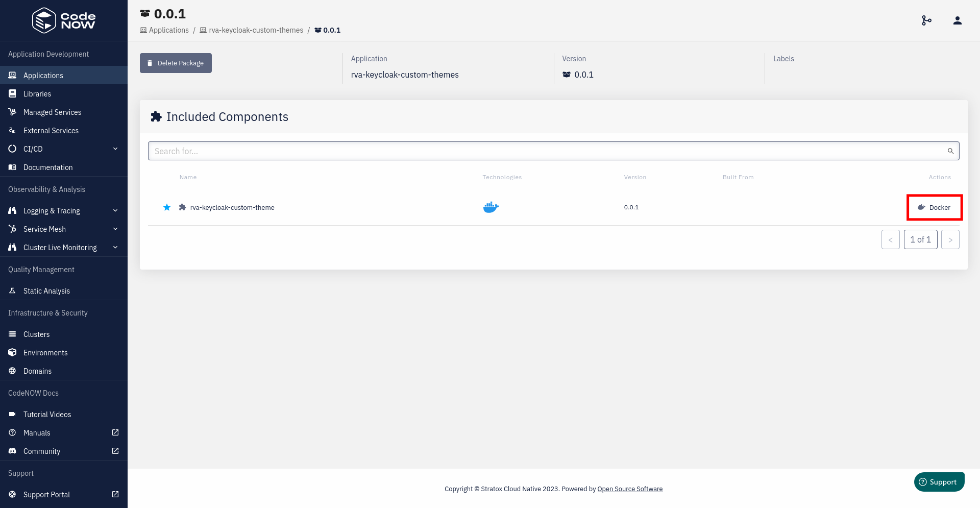The image size is (980, 508).
Task: Click the Version column header
Action: [635, 177]
